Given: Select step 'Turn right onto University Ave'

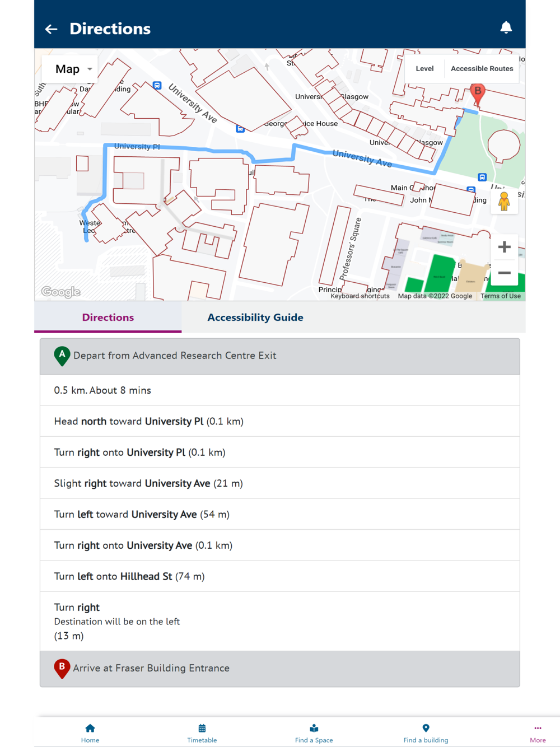Looking at the screenshot, I should (x=280, y=545).
